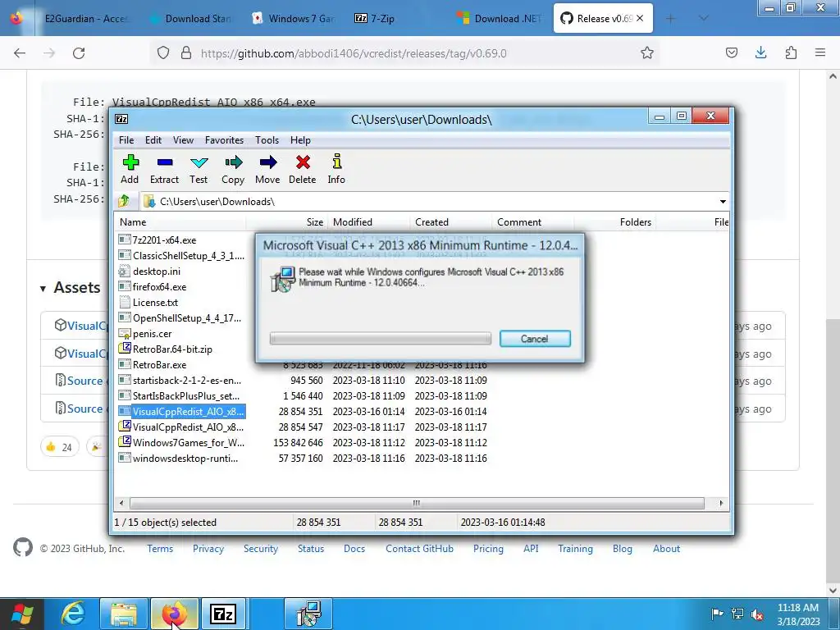Click the Test toolbar icon
Screen dimensions: 840x630
click(199, 169)
